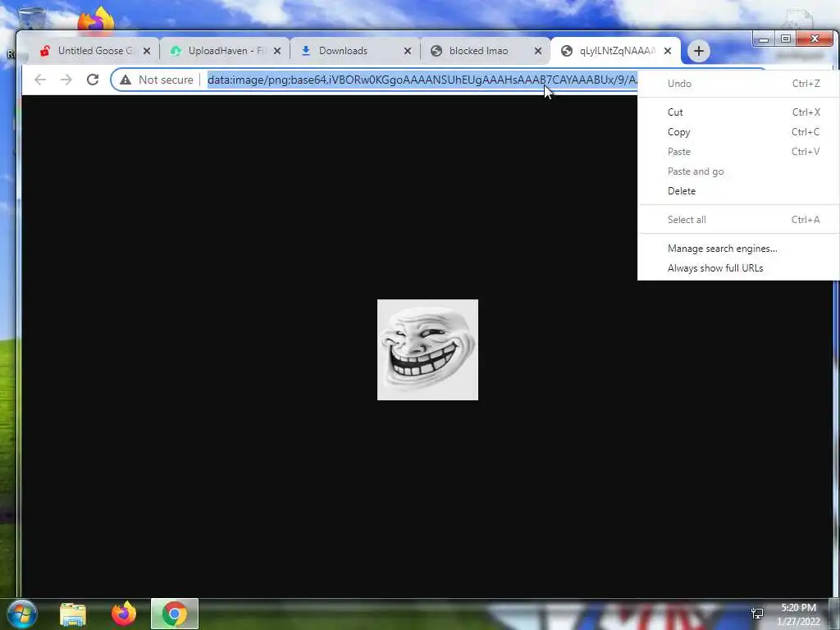Screen dimensions: 840x630
Task: Switch to the blocked lmao tab
Action: click(486, 51)
